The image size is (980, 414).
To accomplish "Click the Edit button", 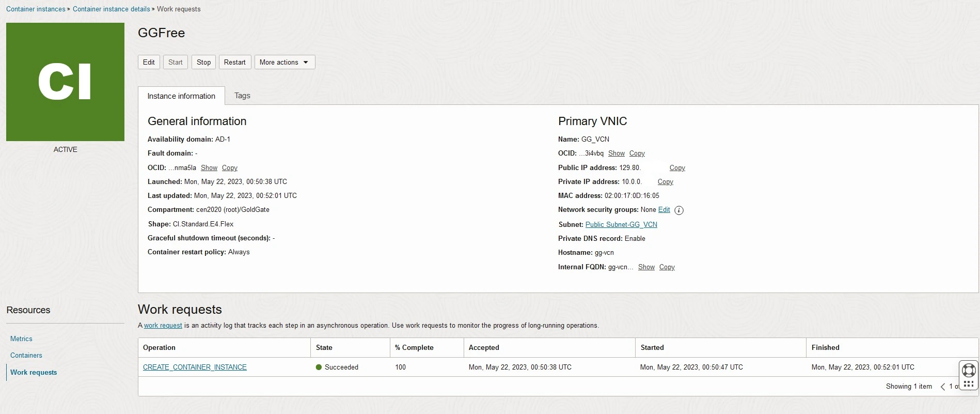I will (x=149, y=62).
